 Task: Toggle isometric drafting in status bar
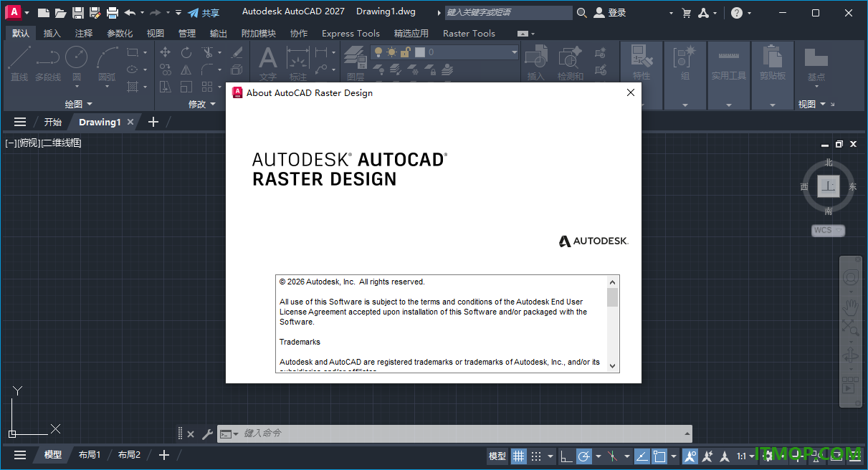(x=613, y=456)
